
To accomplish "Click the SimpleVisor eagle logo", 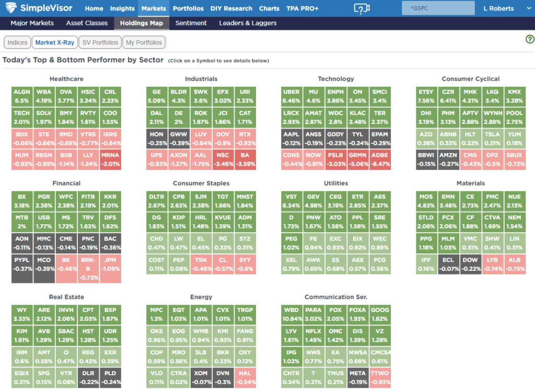I will click(11, 7).
